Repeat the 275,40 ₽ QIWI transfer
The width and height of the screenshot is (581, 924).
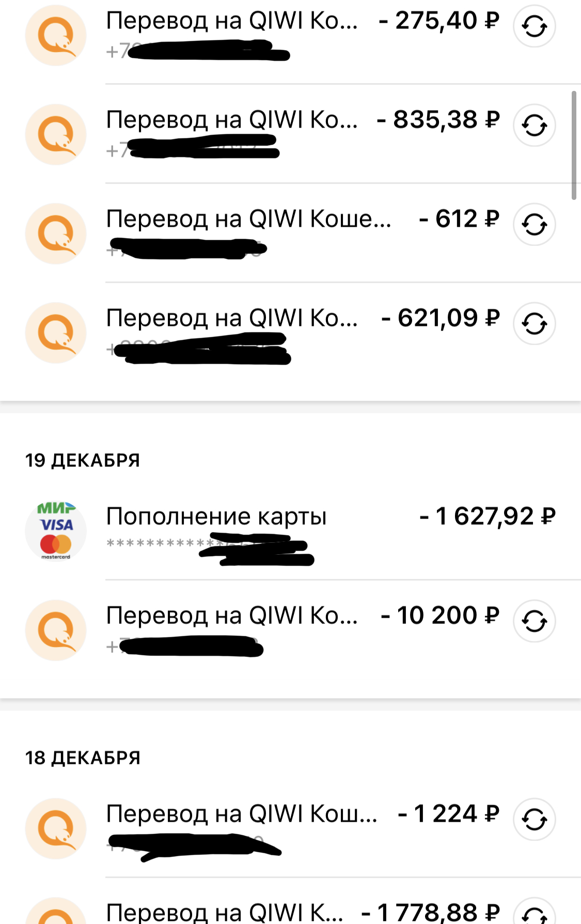(x=534, y=26)
